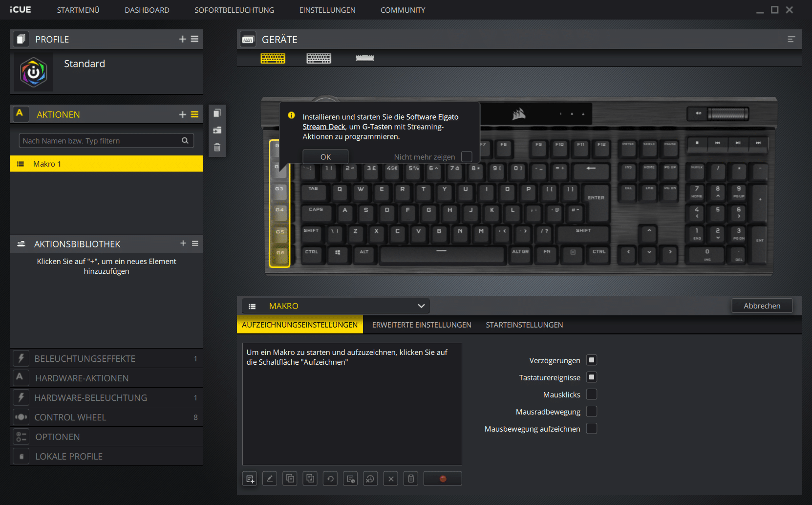Viewport: 812px width, 505px height.
Task: Expand the Optionen section
Action: click(107, 437)
